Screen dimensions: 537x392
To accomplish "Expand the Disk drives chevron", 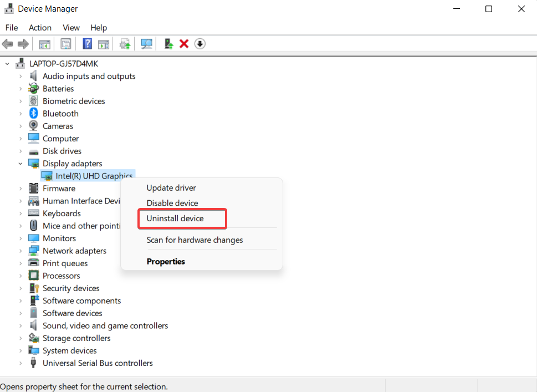I will point(21,151).
